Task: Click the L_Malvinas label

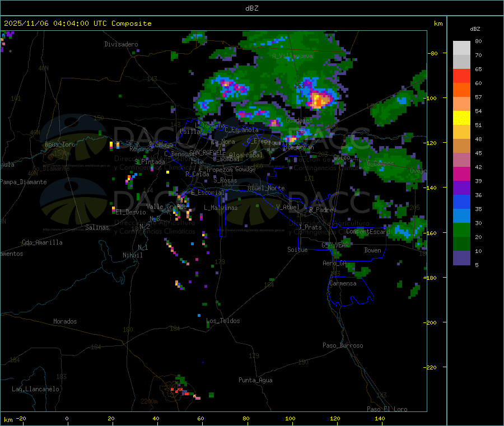Action: [221, 208]
